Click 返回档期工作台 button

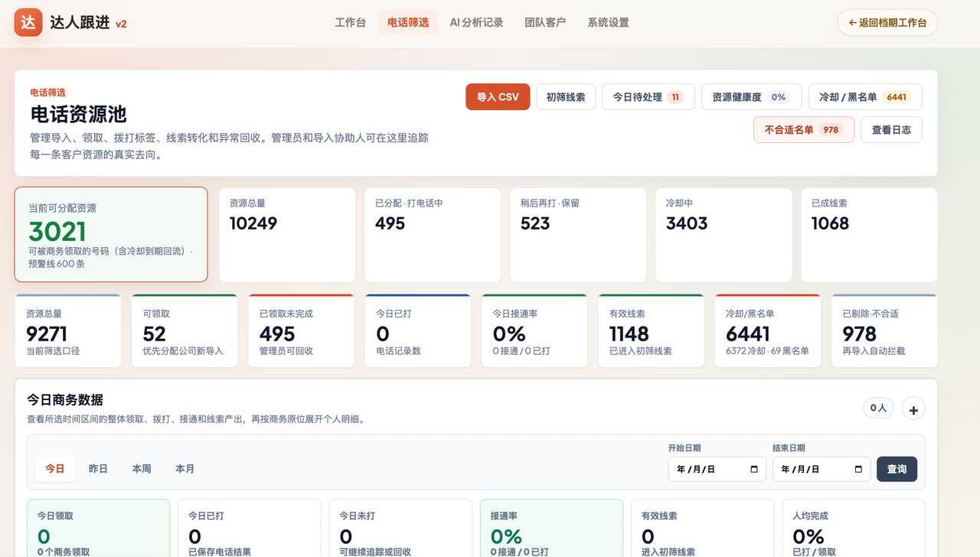tap(887, 22)
